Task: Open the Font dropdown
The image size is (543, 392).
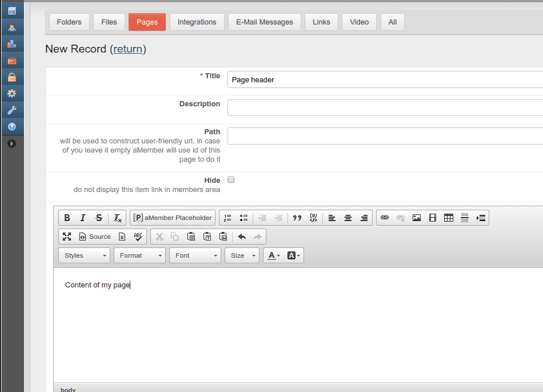Action: (195, 255)
